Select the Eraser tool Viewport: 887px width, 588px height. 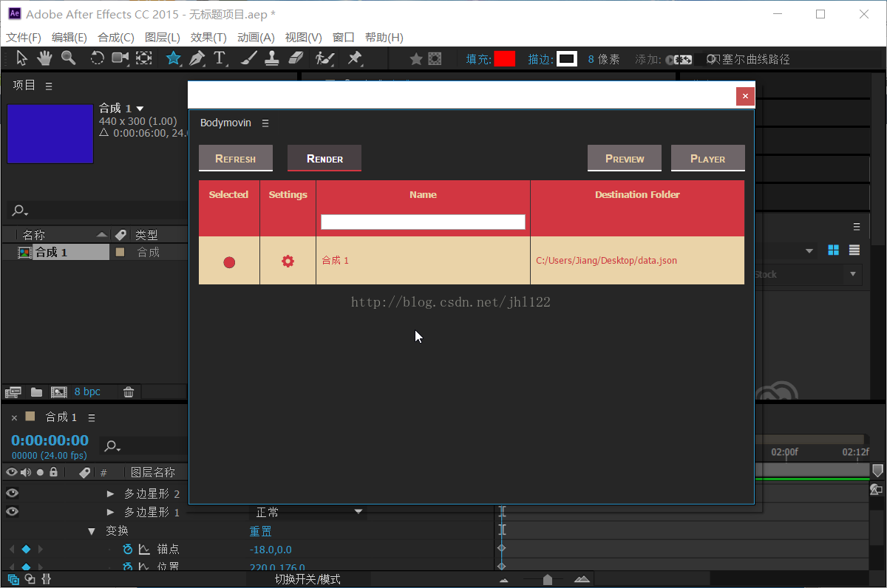click(296, 58)
